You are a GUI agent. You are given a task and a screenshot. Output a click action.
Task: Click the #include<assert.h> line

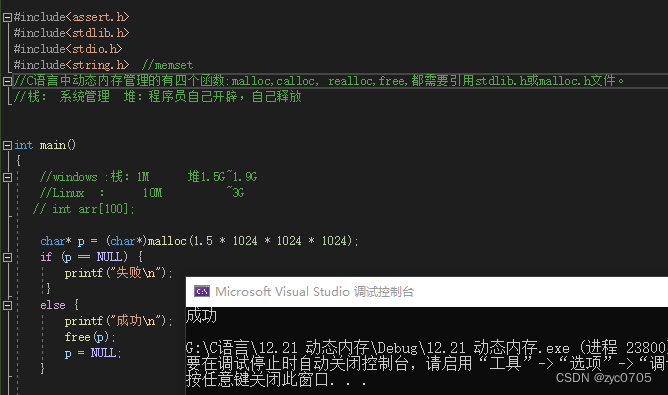click(71, 17)
